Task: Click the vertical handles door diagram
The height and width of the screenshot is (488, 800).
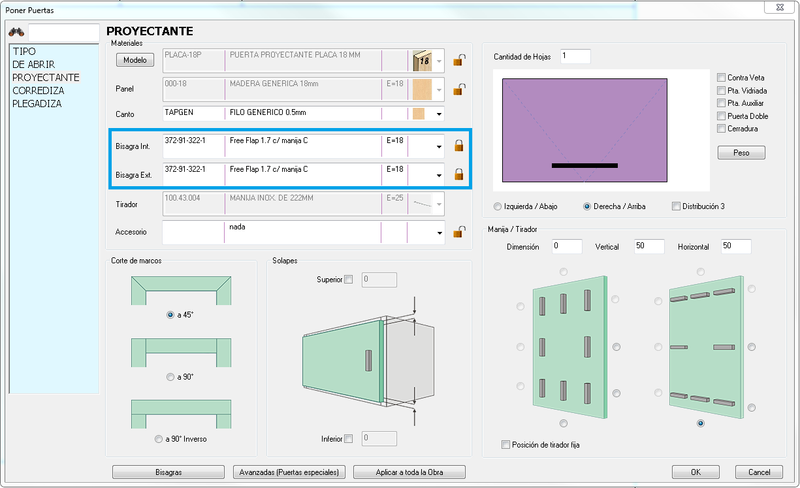Action: click(570, 347)
